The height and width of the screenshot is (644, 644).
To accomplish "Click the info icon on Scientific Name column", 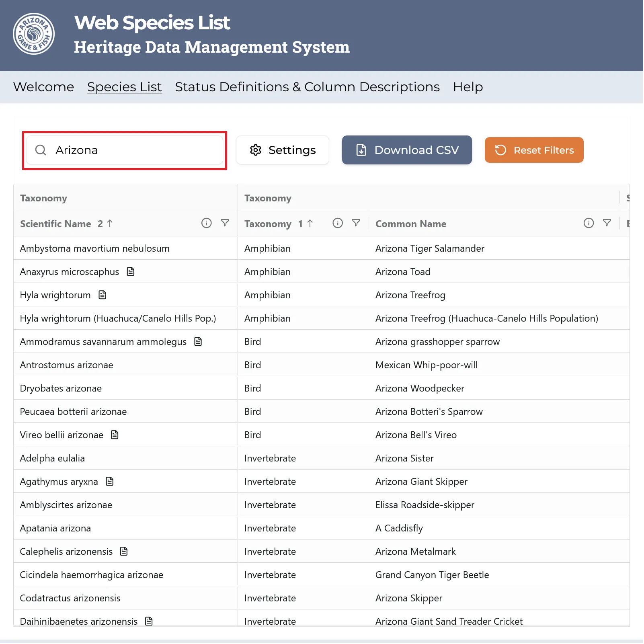I will [x=206, y=223].
